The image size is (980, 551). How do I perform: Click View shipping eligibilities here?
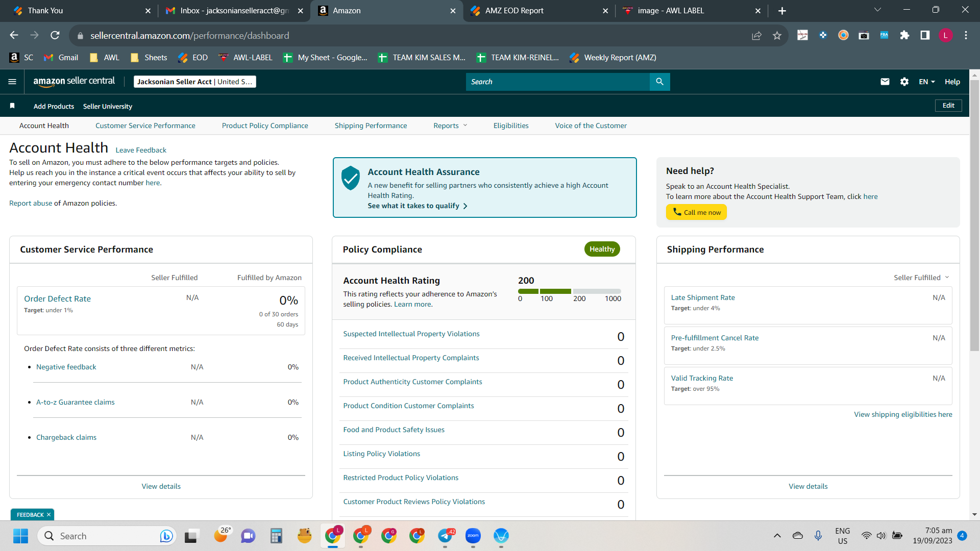903,414
